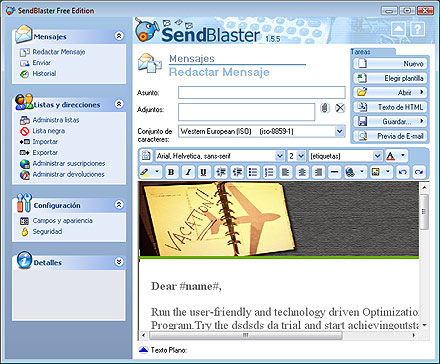The width and height of the screenshot is (440, 364).
Task: Insert a bulleted list
Action: tap(253, 172)
